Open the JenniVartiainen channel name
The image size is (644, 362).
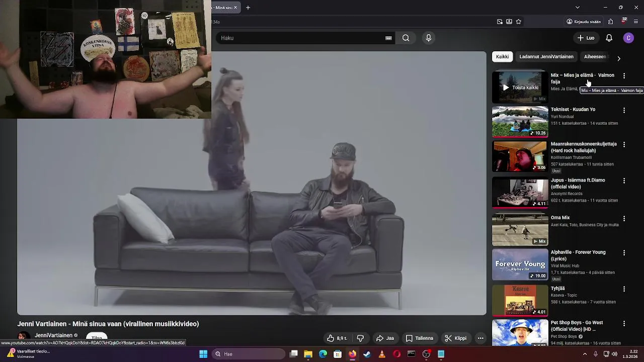(x=53, y=335)
